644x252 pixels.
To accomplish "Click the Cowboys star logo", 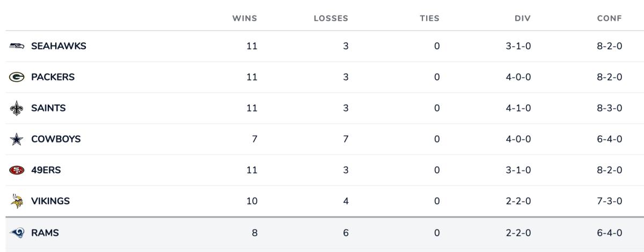I will [16, 139].
